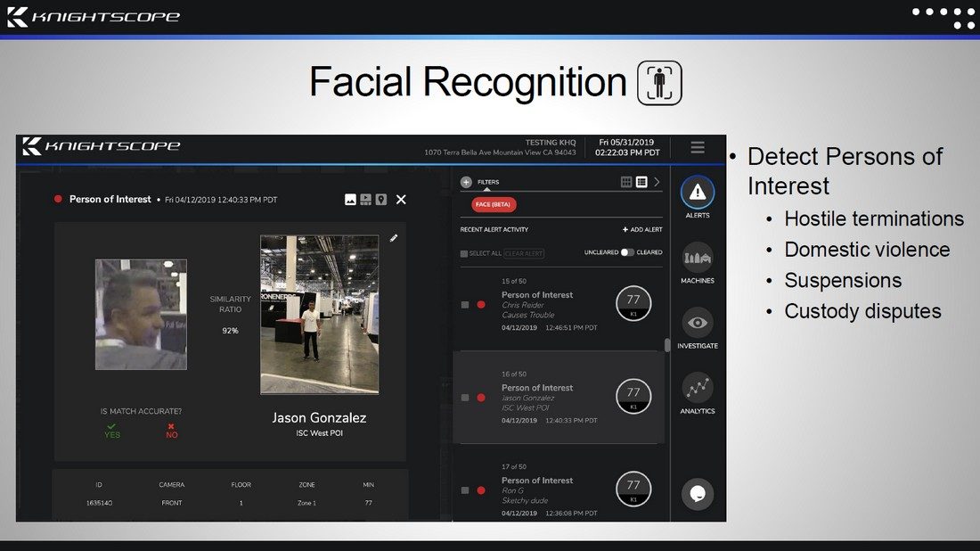Click the Knightscope logo in the dashboard header
980x551 pixels.
(102, 146)
